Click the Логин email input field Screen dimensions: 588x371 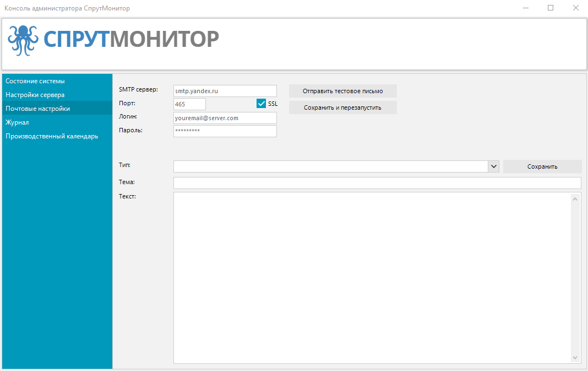point(225,118)
